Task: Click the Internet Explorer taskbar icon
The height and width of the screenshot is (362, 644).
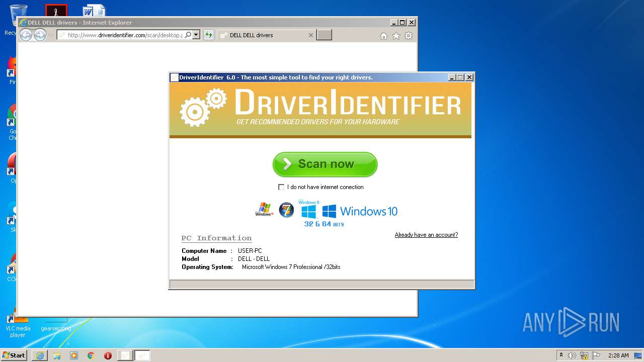Action: click(x=40, y=355)
